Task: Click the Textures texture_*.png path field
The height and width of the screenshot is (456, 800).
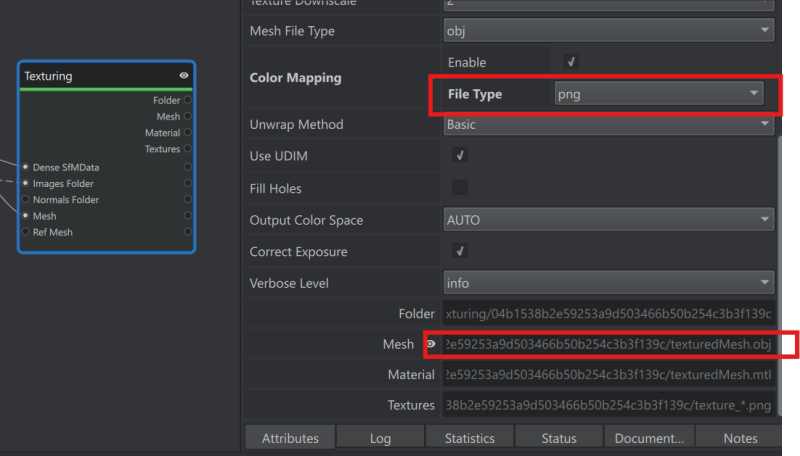Action: (609, 405)
